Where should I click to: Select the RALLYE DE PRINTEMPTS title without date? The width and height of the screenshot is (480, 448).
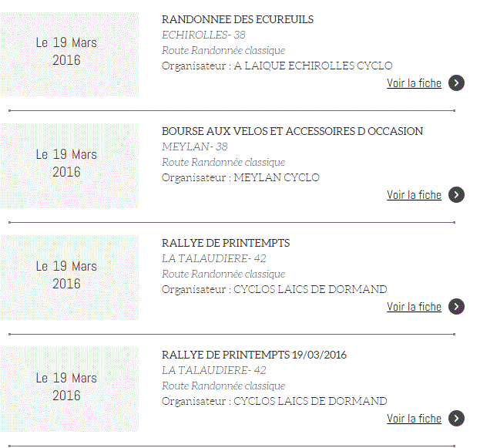pyautogui.click(x=226, y=243)
